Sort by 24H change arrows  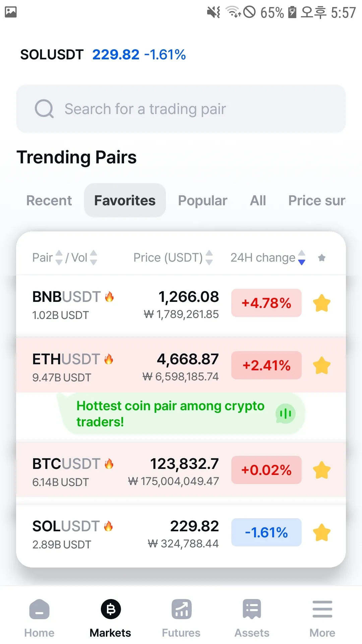pyautogui.click(x=302, y=258)
